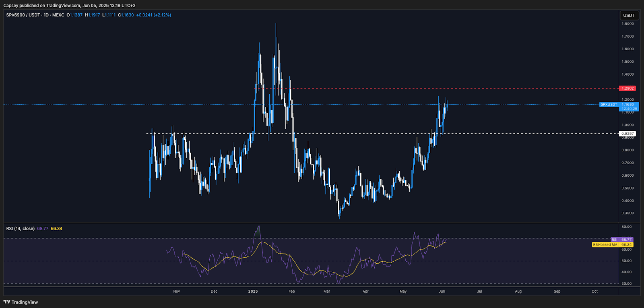The width and height of the screenshot is (644, 308).
Task: Click the low value L1.1111
Action: 109,15
